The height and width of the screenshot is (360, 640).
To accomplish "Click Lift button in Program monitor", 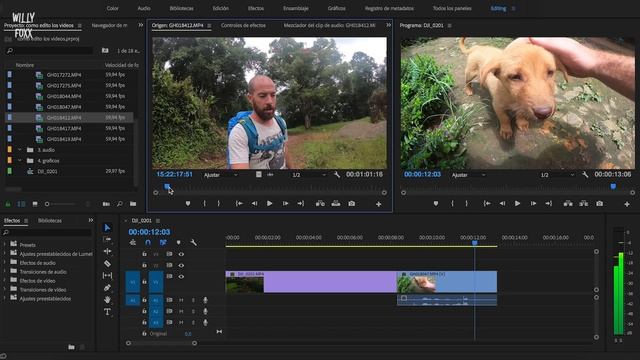I will [568, 203].
